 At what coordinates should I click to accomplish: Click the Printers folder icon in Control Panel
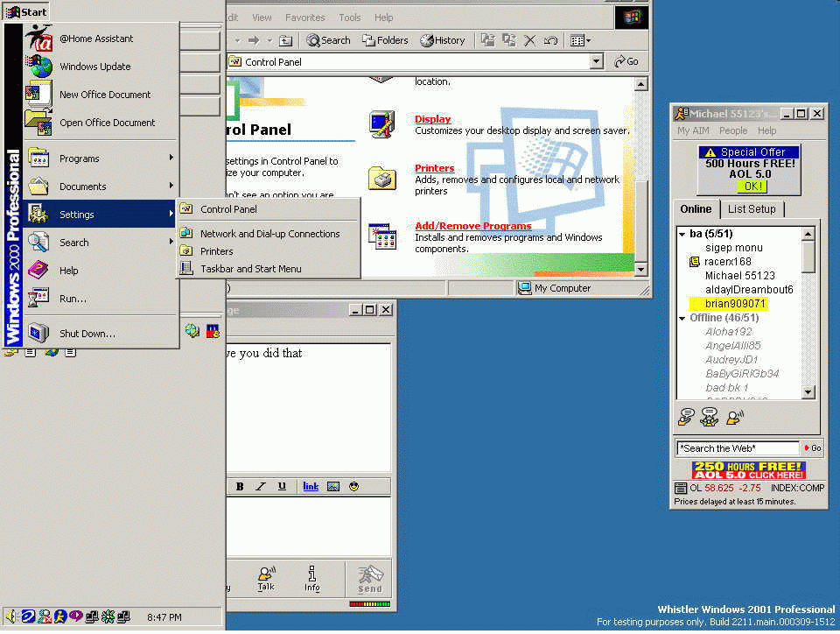382,179
